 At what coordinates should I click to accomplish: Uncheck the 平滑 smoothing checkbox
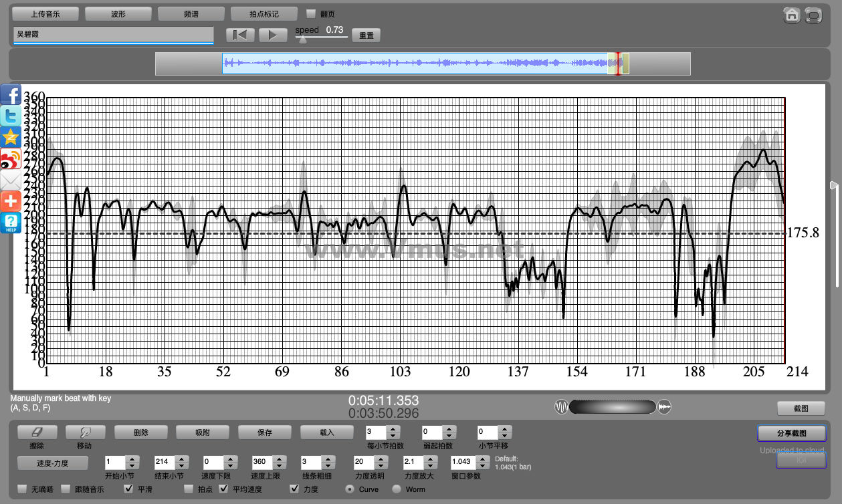128,489
